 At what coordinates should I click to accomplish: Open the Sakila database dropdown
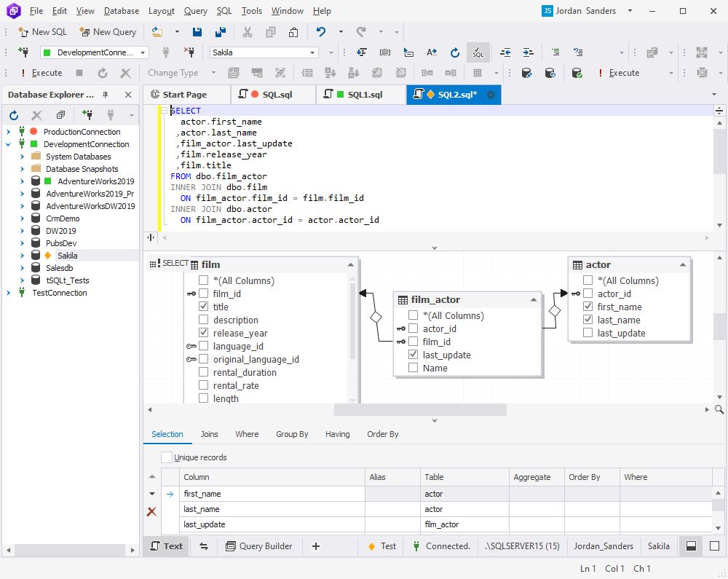(x=313, y=52)
